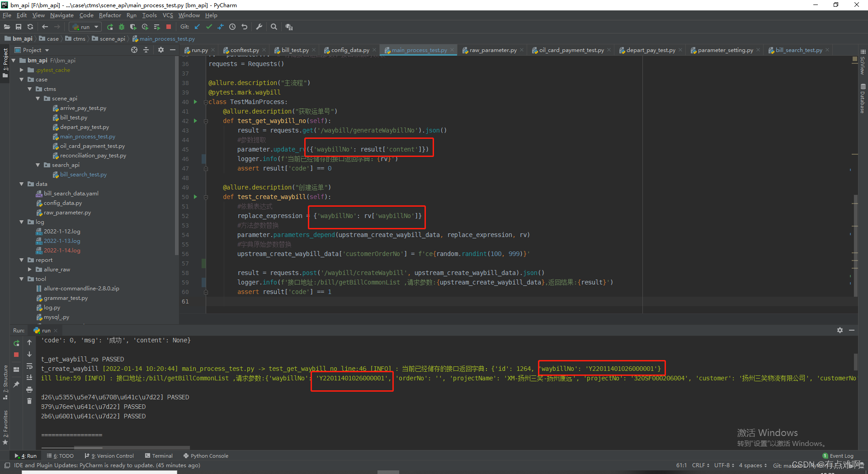Viewport: 868px width, 474px height.
Task: Click the Git Update Project arrow icon
Action: click(x=197, y=27)
